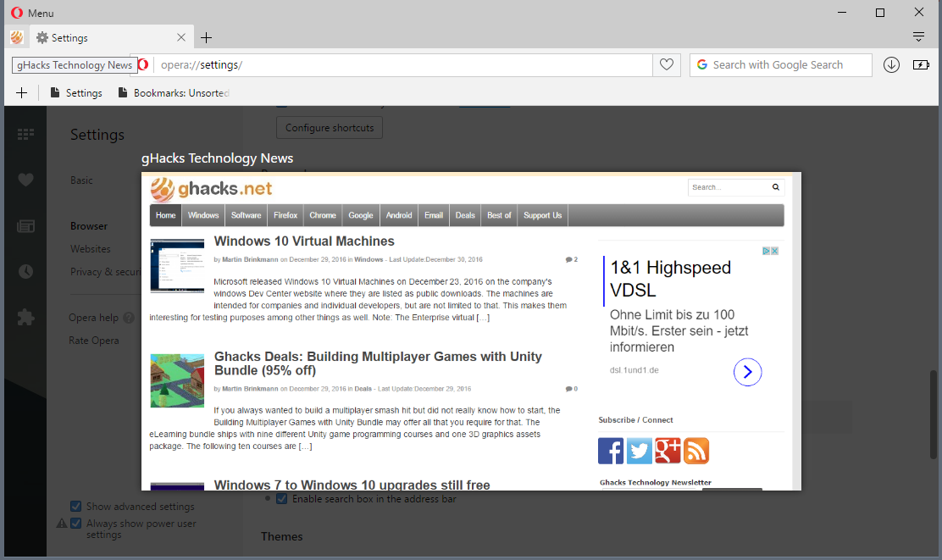This screenshot has height=560, width=942.
Task: Open Windows 7 to Windows 10 upgrades article
Action: 352,485
